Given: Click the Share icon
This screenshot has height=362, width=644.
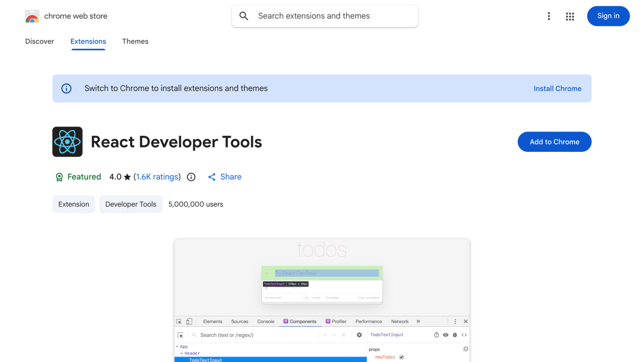Looking at the screenshot, I should (212, 177).
